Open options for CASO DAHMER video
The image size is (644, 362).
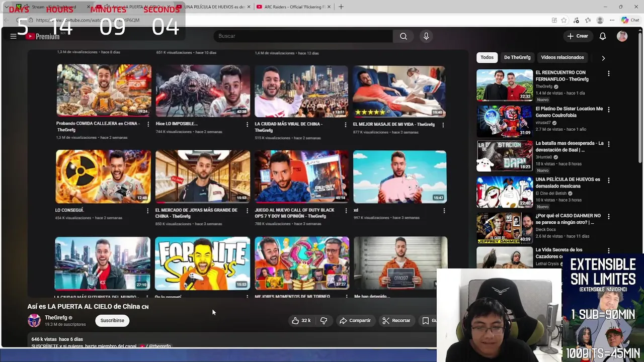click(609, 217)
